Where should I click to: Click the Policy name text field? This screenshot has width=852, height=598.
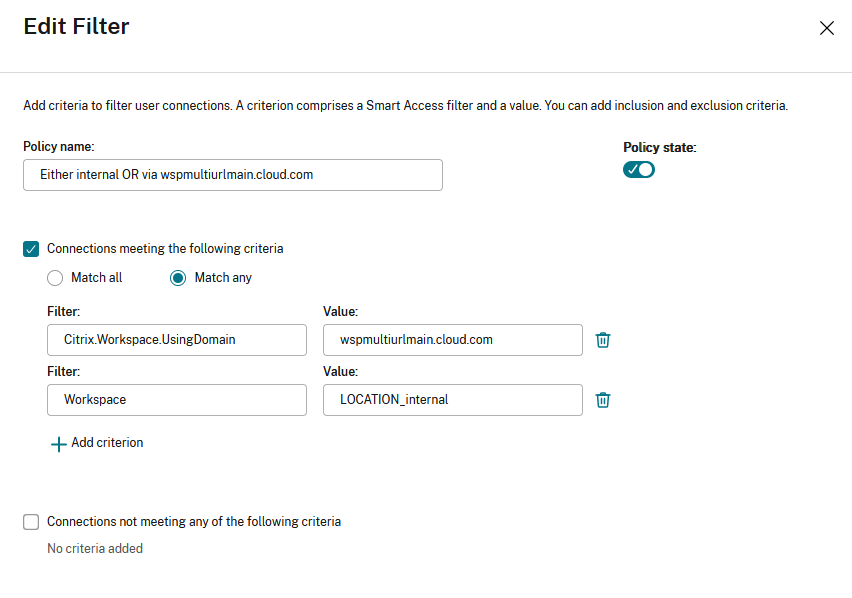(232, 175)
